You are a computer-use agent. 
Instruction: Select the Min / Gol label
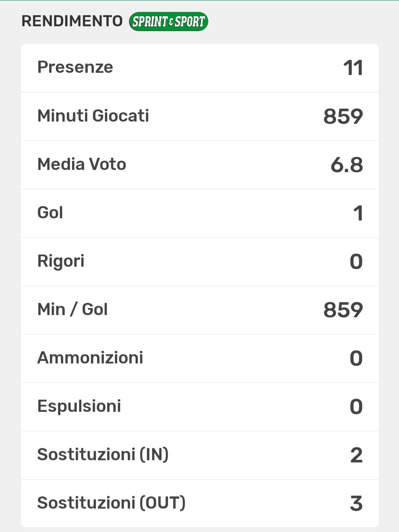click(72, 309)
